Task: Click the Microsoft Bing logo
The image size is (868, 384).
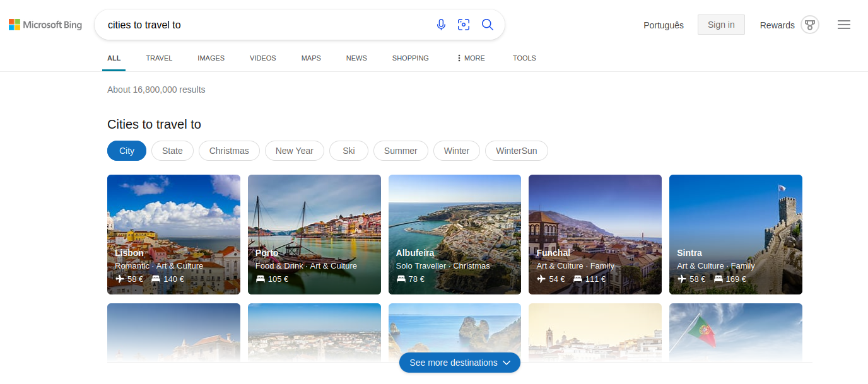Action: (45, 25)
